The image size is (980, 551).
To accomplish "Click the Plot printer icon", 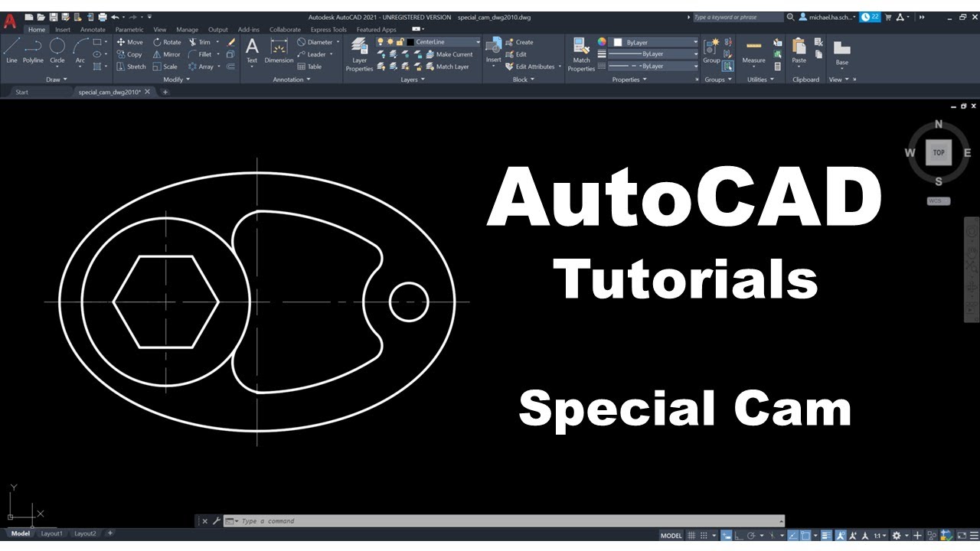I will pos(103,17).
